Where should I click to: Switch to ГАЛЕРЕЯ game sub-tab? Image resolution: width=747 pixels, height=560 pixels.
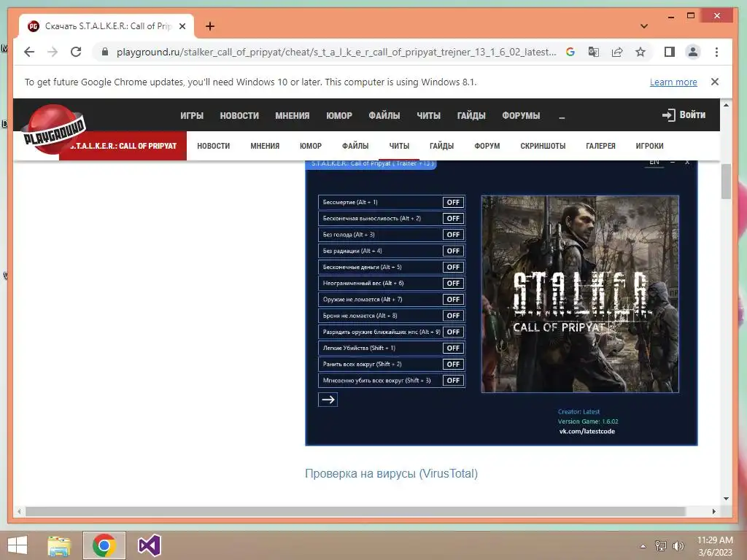(x=601, y=146)
